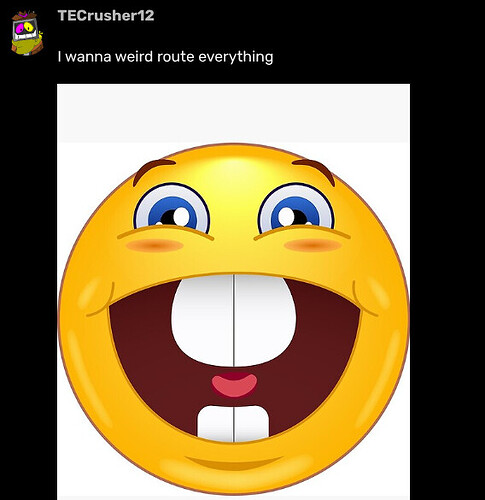Viewport: 485px width, 500px height.
Task: Click the left orange blush mark
Action: 155,246
